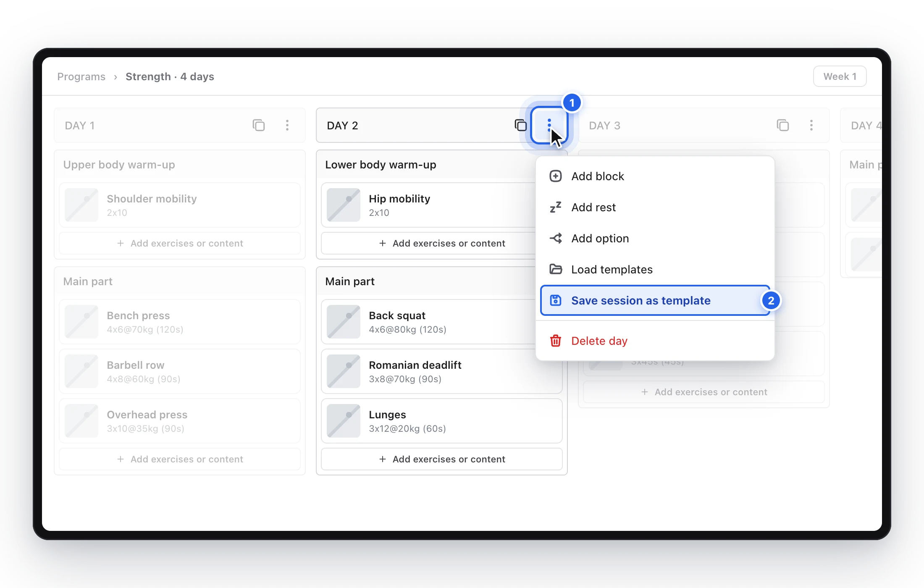Click the Day 2 three-dot menu button
This screenshot has width=924, height=588.
click(x=549, y=125)
